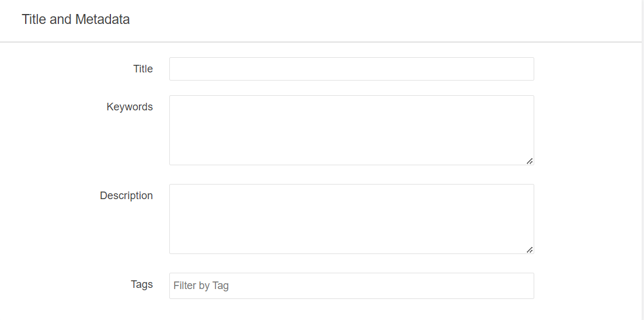
Task: Click inside the Description text area
Action: 351,218
